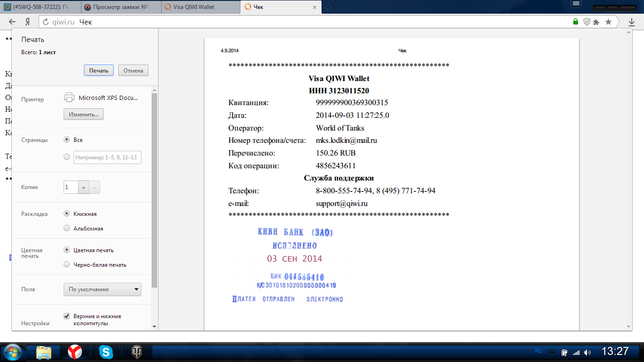644x362 pixels.
Task: Select Цветная печать color option
Action: (x=67, y=250)
